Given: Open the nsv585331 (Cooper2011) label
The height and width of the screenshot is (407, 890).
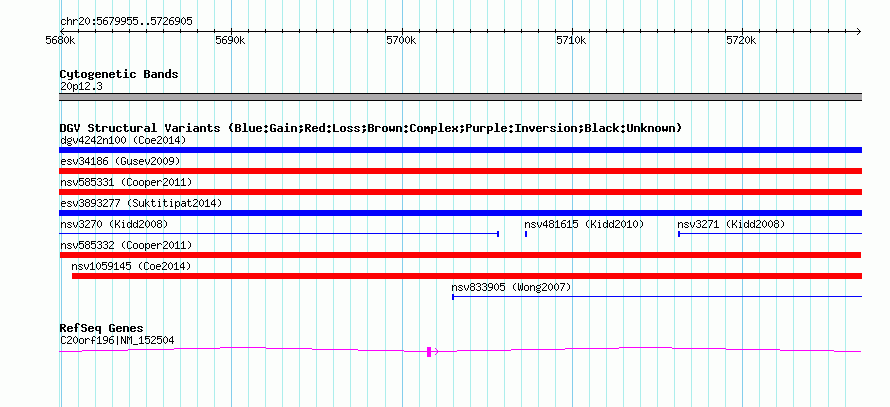Looking at the screenshot, I should point(125,182).
